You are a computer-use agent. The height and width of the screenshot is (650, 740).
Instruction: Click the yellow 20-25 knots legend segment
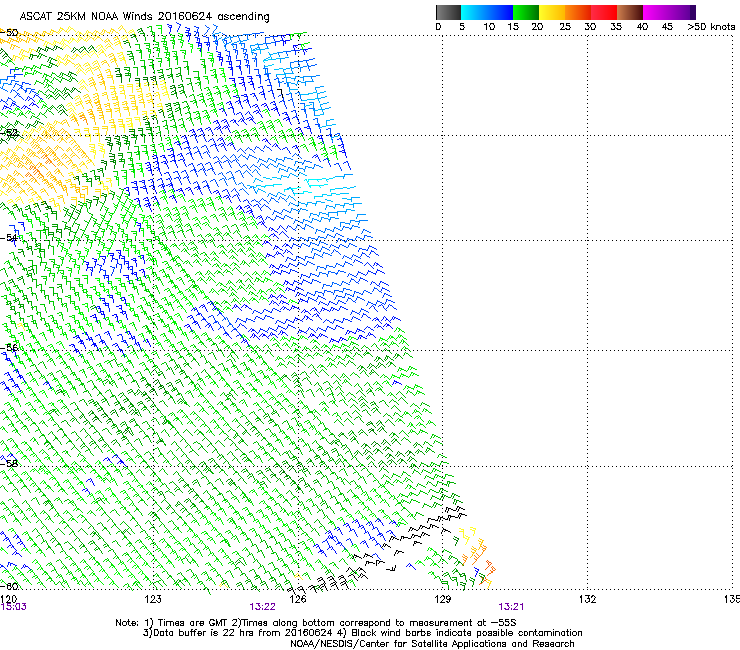tap(552, 12)
